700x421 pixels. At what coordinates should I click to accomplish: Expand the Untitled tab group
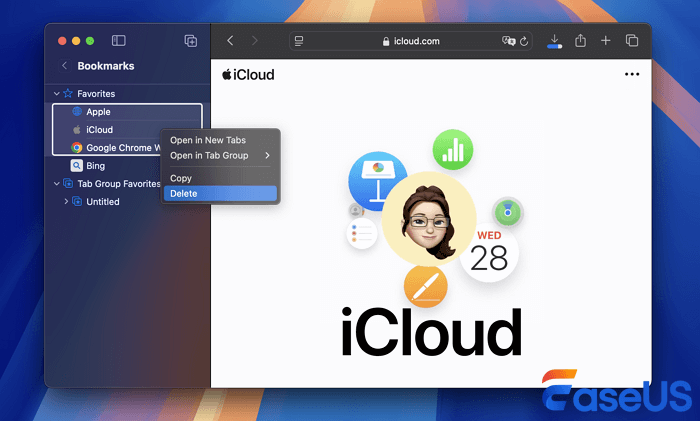(66, 202)
